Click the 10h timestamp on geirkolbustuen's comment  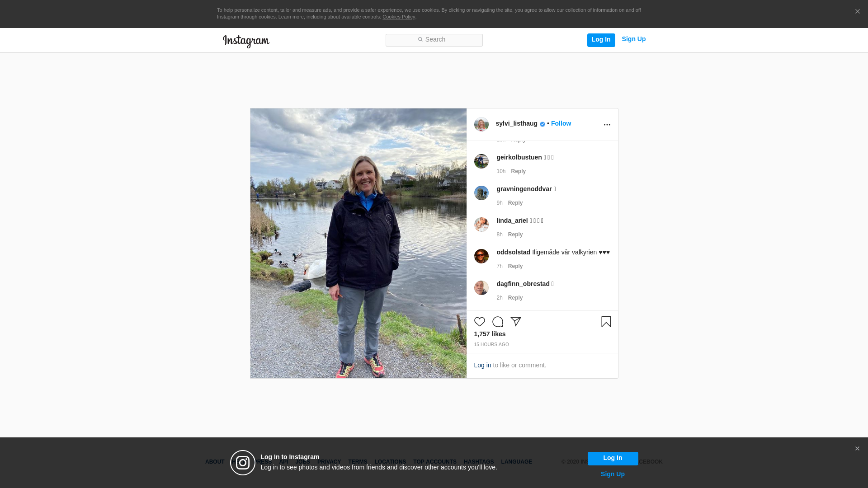[501, 171]
